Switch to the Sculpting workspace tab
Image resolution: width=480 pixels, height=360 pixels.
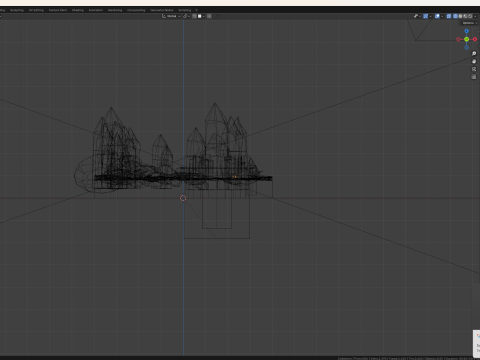click(x=17, y=10)
